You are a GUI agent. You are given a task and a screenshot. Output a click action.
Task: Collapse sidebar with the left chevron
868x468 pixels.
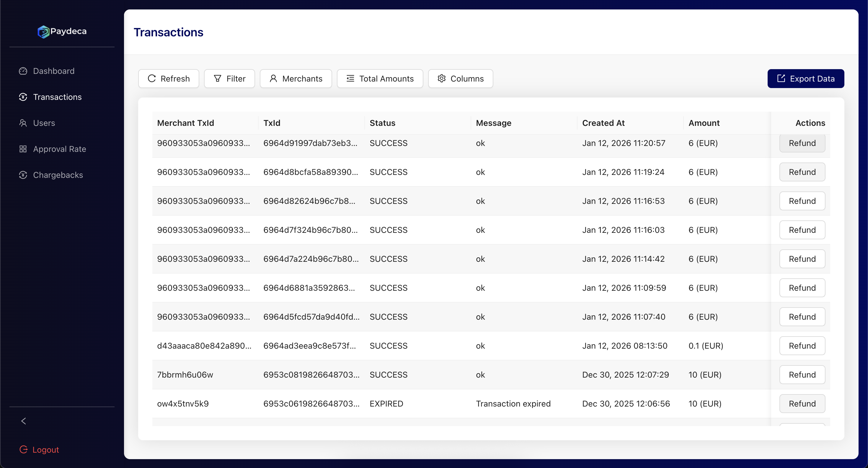[x=24, y=421]
